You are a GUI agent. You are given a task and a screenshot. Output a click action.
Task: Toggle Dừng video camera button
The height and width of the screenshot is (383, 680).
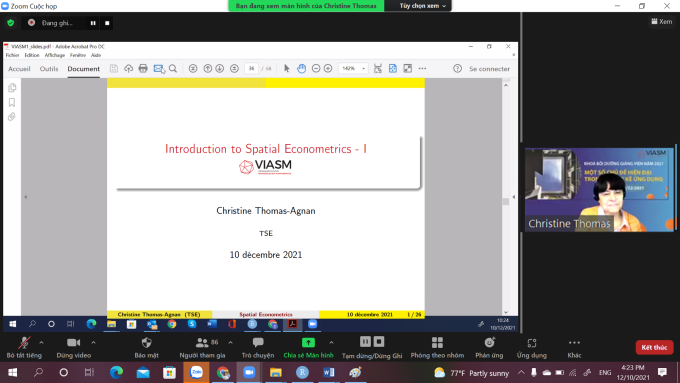(74, 347)
